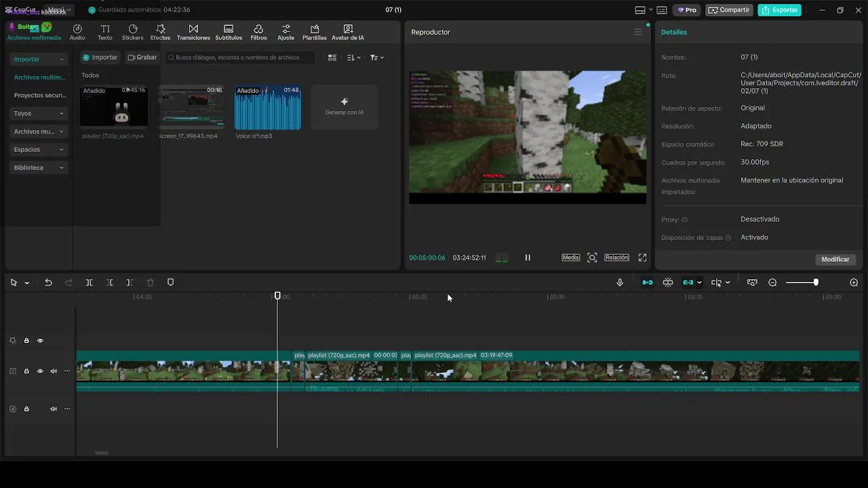The image size is (868, 488).
Task: Click the Importar button with plus icon
Action: coord(100,58)
